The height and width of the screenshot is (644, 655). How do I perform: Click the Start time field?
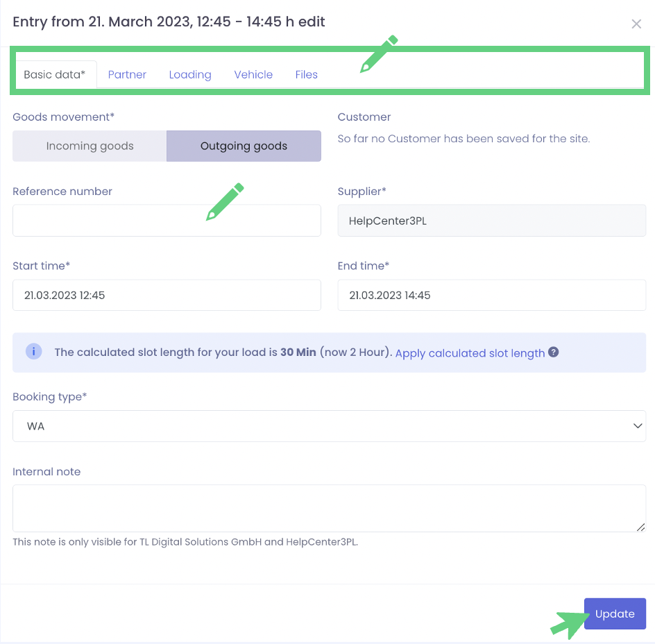click(167, 295)
